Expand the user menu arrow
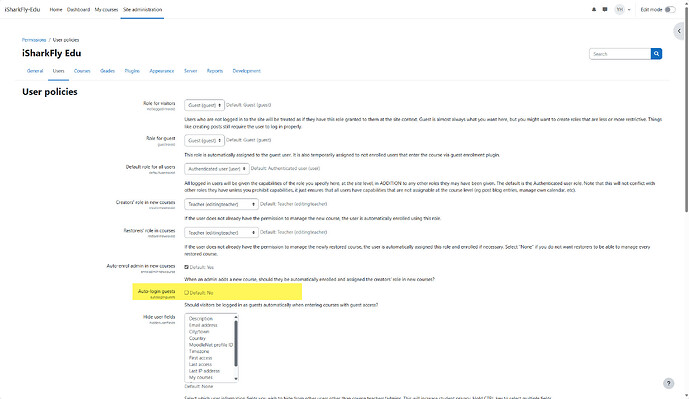The width and height of the screenshot is (689, 399). [629, 10]
